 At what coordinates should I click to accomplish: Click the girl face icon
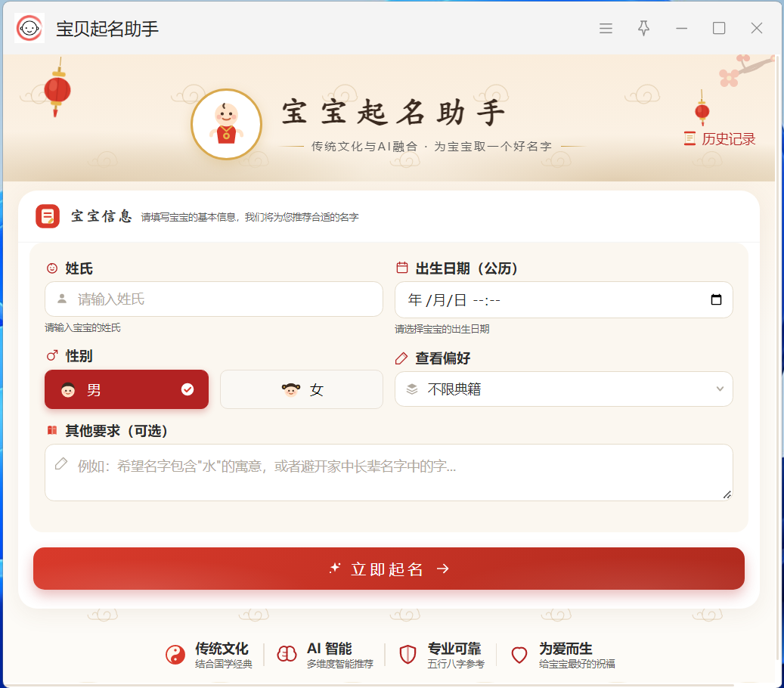(290, 389)
